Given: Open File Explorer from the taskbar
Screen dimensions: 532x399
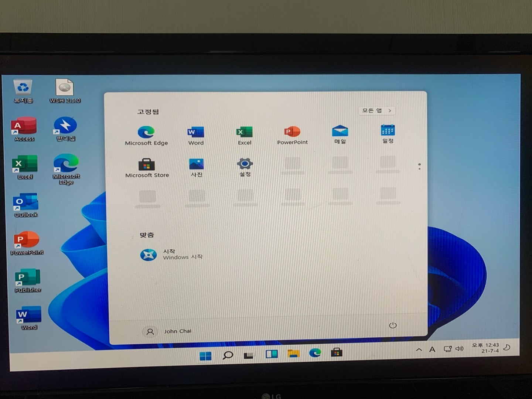Looking at the screenshot, I should click(x=293, y=354).
